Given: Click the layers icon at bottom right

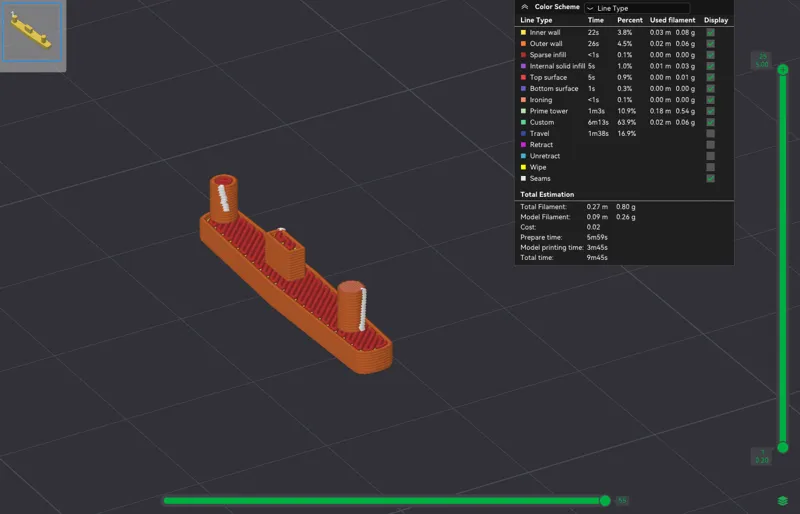Looking at the screenshot, I should (x=782, y=500).
